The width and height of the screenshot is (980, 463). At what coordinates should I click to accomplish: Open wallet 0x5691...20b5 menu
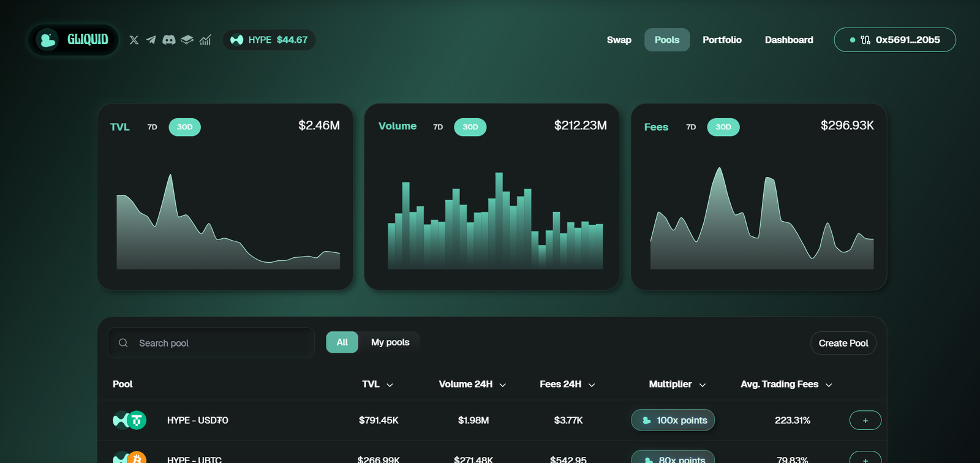894,40
